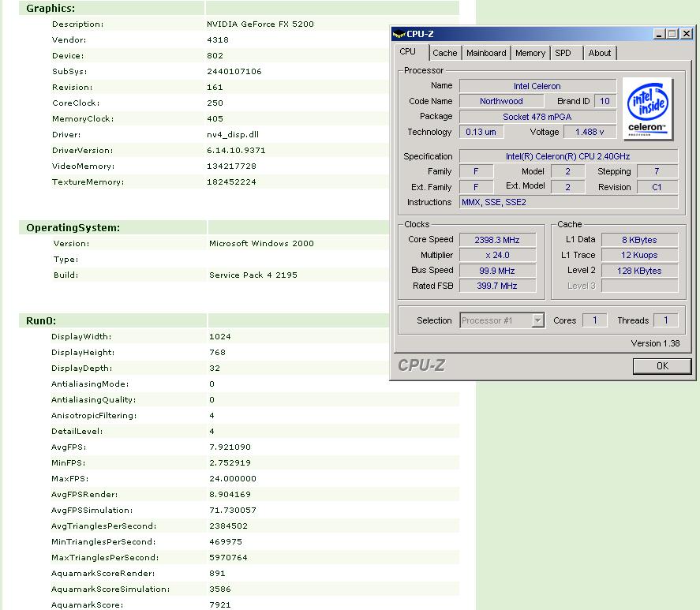
Task: Click the Cores value 1
Action: click(594, 320)
